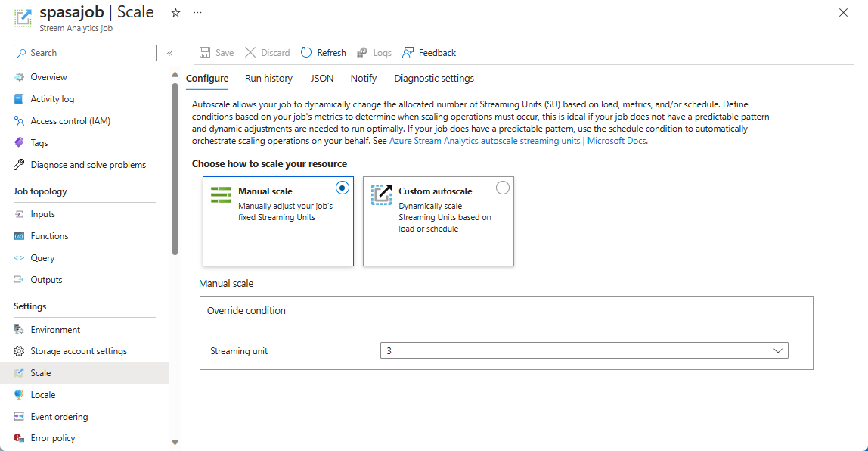Open Activity log icon in sidebar
Screen dimensions: 868x451
coord(19,98)
